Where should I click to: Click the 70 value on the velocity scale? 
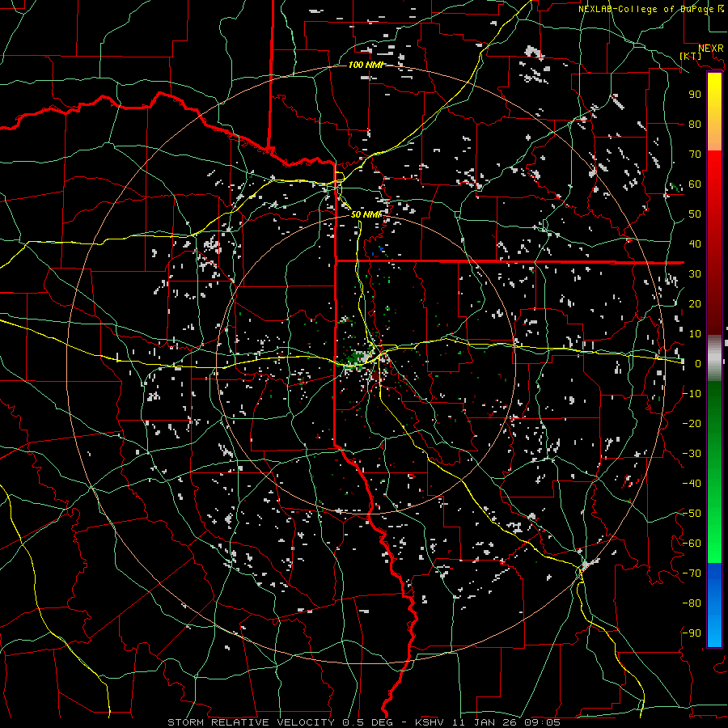695,154
